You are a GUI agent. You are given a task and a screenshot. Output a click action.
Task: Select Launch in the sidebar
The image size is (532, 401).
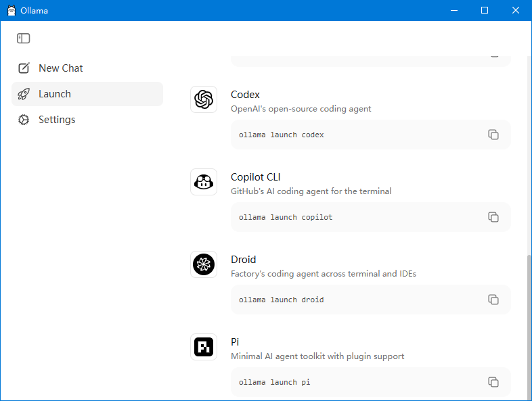pos(87,94)
